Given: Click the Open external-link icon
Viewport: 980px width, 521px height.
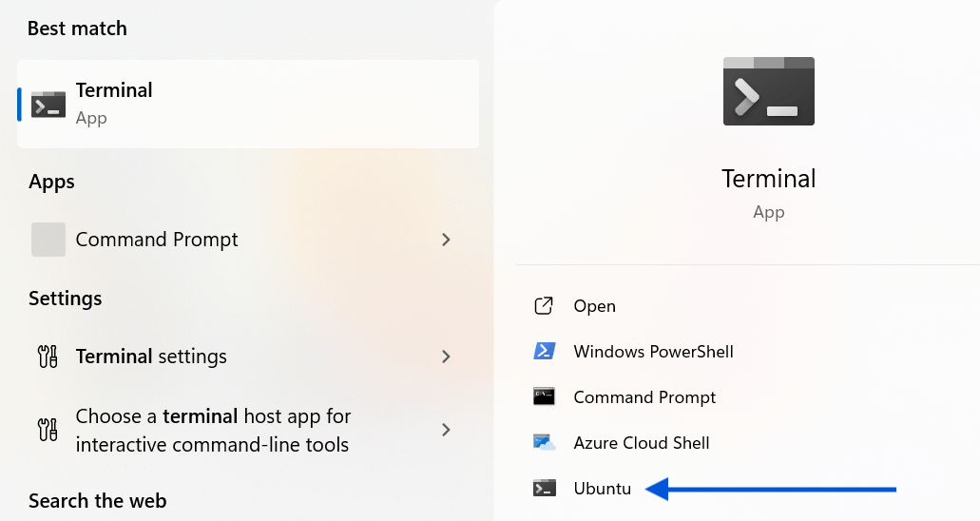Looking at the screenshot, I should 544,306.
